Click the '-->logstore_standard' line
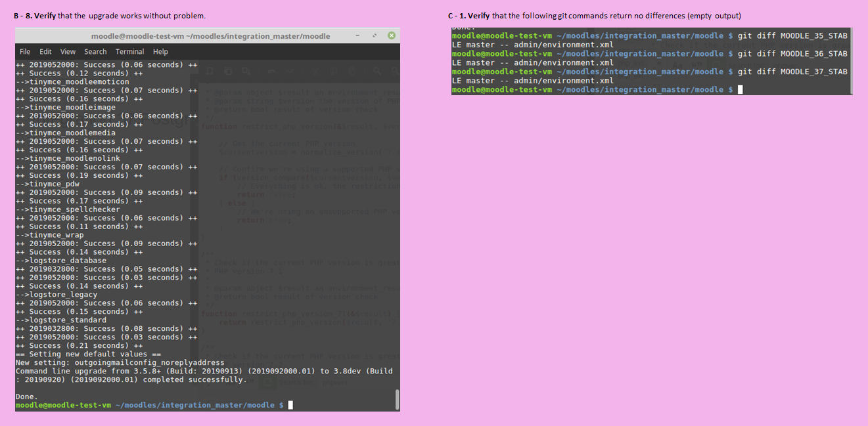This screenshot has height=426, width=868. [x=60, y=320]
